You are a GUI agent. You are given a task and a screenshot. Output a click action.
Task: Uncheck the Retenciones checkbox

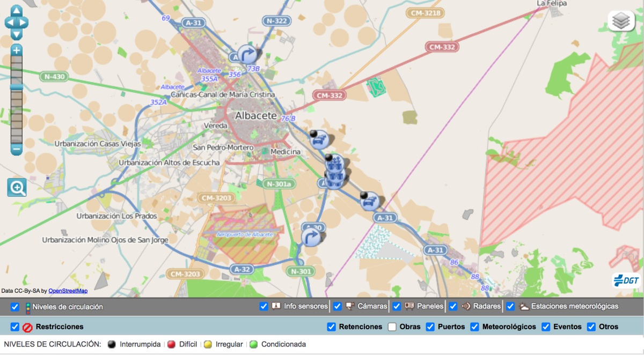[332, 327]
